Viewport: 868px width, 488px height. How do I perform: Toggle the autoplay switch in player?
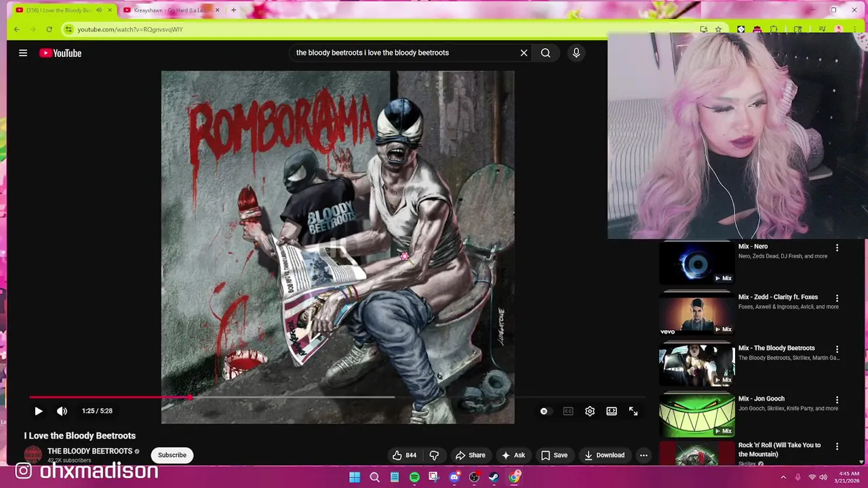(545, 411)
